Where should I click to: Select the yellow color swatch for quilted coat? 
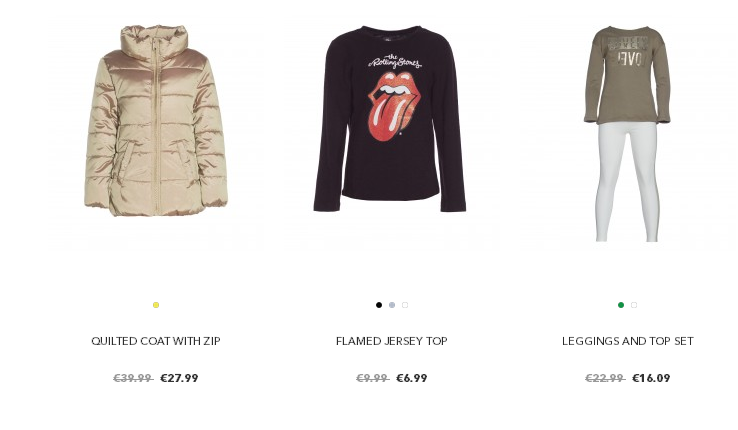click(x=156, y=305)
